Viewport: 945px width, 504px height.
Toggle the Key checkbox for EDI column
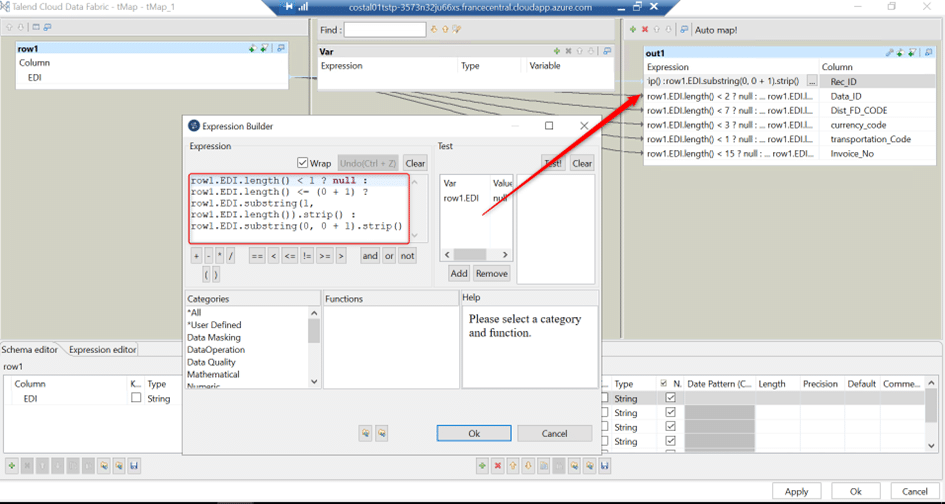tap(136, 398)
